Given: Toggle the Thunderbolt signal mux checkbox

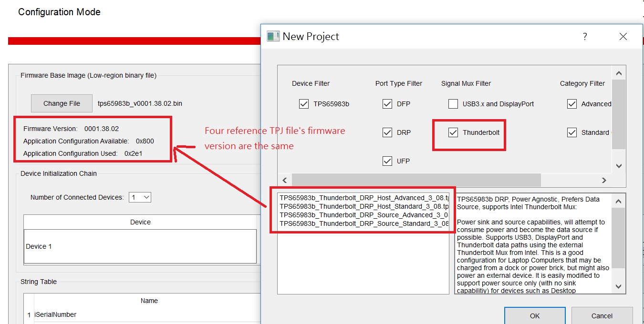Looking at the screenshot, I should coord(453,132).
